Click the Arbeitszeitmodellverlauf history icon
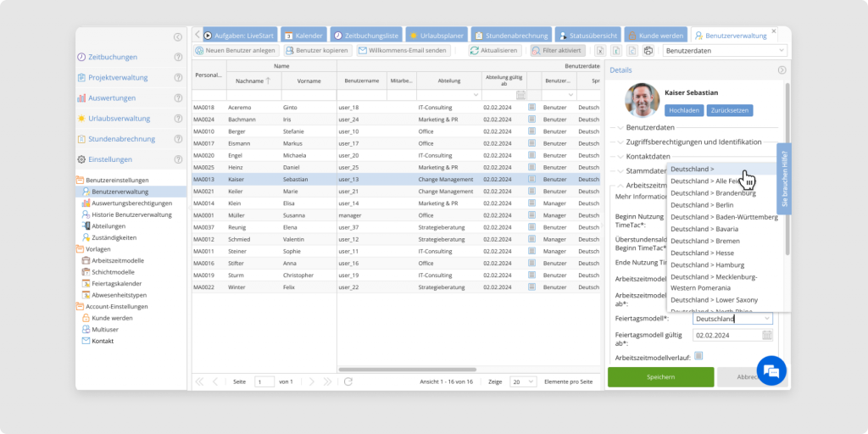868x434 pixels. [x=698, y=356]
